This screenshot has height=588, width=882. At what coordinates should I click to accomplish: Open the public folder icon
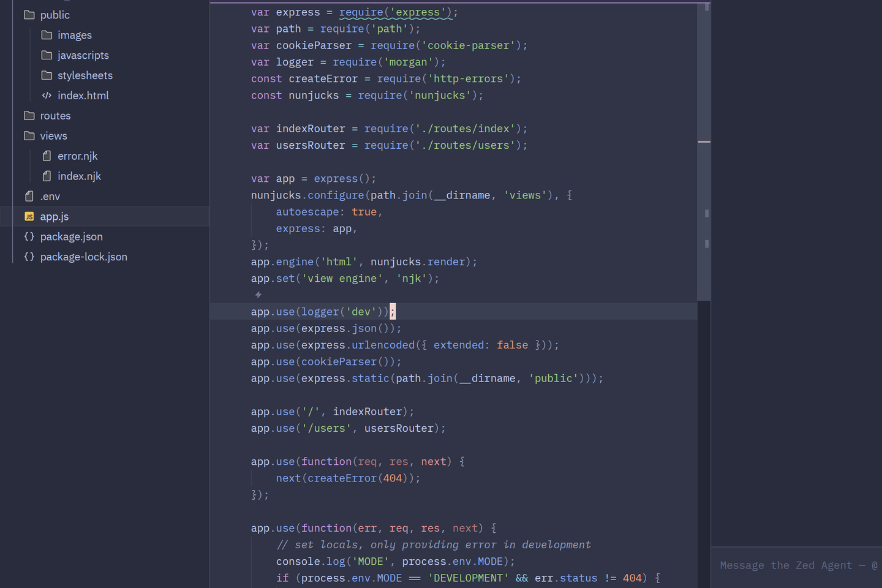click(x=29, y=15)
